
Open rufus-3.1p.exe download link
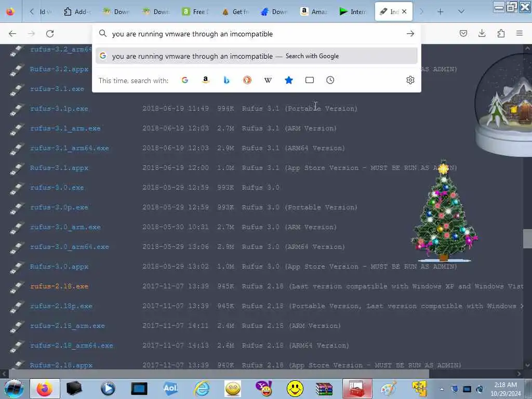point(59,109)
